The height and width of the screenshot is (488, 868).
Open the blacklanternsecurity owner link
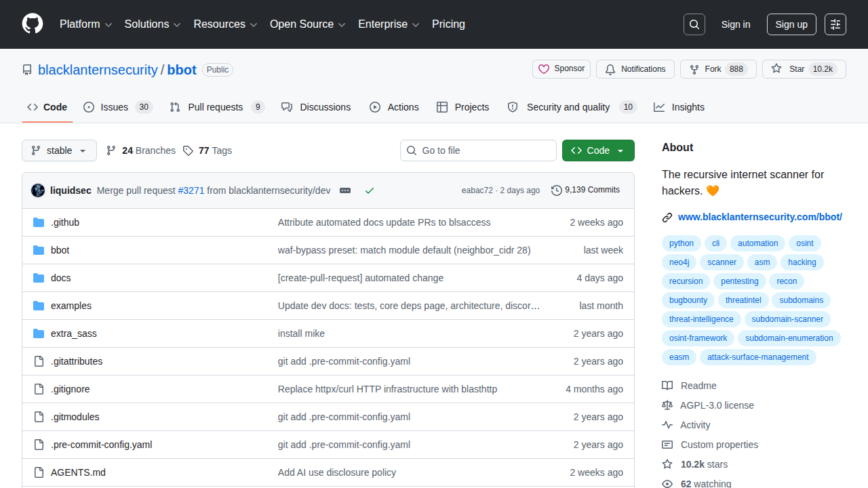click(x=98, y=70)
